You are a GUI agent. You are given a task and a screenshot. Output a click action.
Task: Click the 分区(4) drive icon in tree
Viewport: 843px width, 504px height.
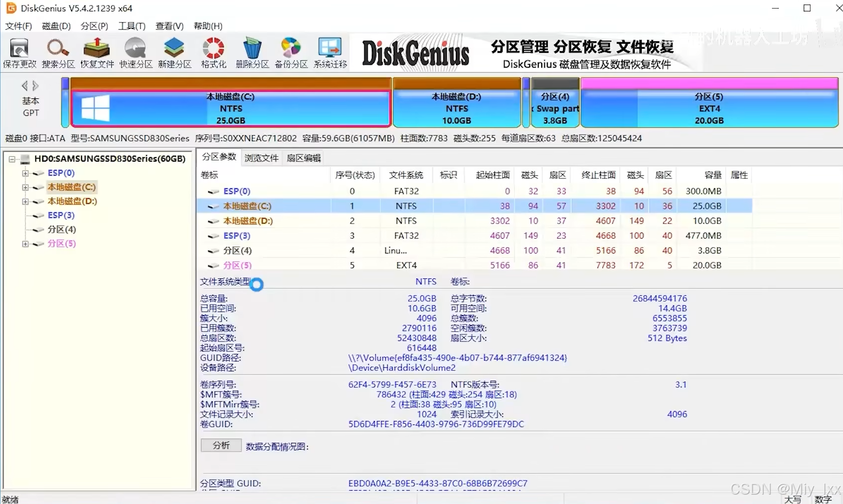[x=38, y=230]
